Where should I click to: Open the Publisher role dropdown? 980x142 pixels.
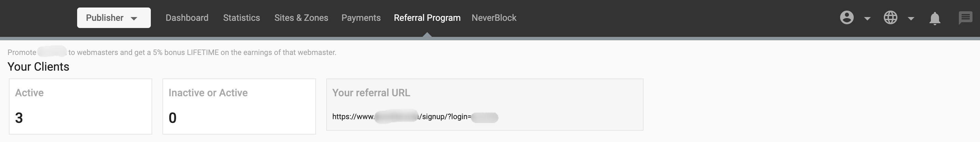tap(114, 18)
